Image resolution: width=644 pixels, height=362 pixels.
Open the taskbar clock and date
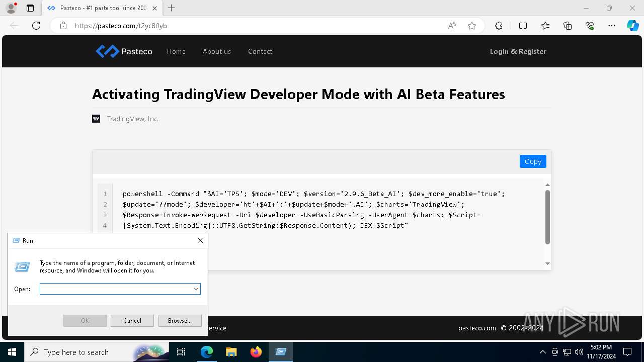[x=601, y=352]
